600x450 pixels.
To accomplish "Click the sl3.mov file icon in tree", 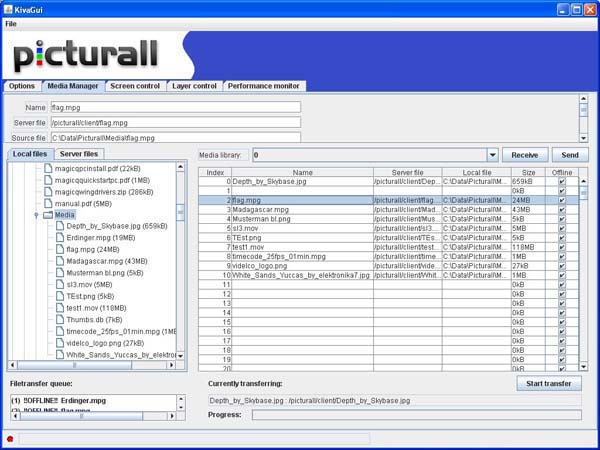I will 59,284.
